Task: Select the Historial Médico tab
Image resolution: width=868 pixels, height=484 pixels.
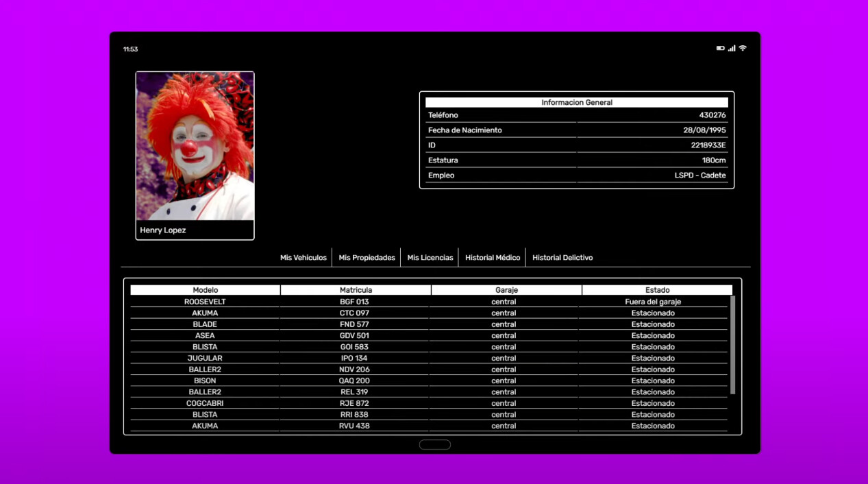Action: pyautogui.click(x=493, y=258)
